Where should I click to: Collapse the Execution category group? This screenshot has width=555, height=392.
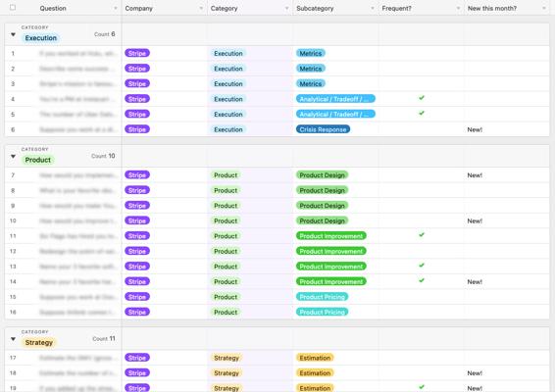[13, 34]
